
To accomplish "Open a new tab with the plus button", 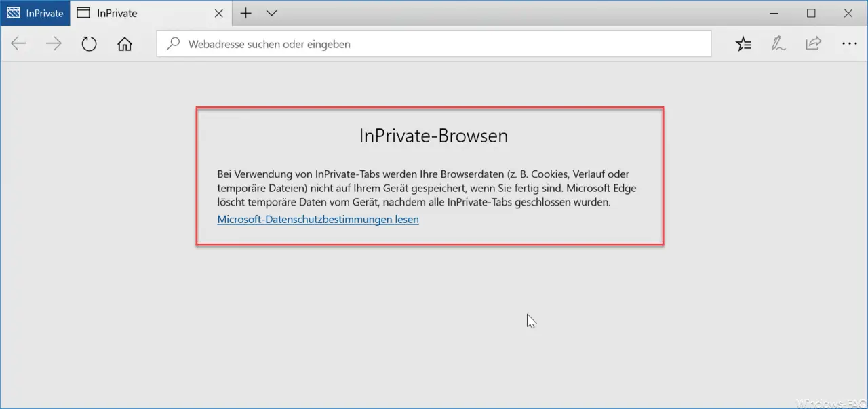I will [246, 13].
